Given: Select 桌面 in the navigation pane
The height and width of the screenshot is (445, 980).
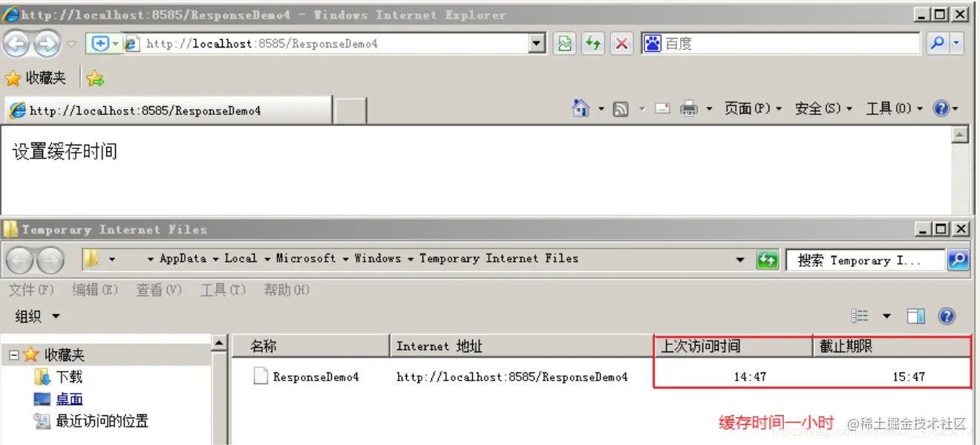Looking at the screenshot, I should pyautogui.click(x=70, y=400).
